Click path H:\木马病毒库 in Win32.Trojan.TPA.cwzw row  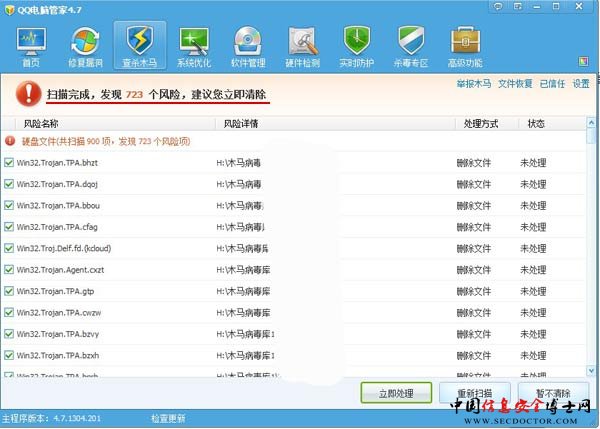coord(243,313)
